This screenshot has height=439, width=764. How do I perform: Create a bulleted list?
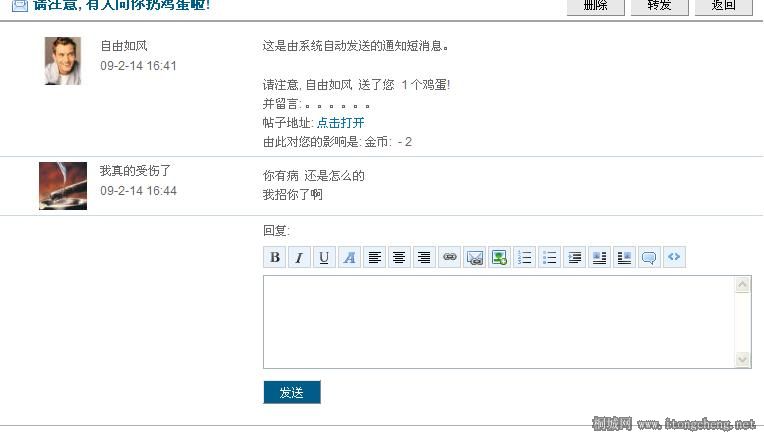coord(549,258)
